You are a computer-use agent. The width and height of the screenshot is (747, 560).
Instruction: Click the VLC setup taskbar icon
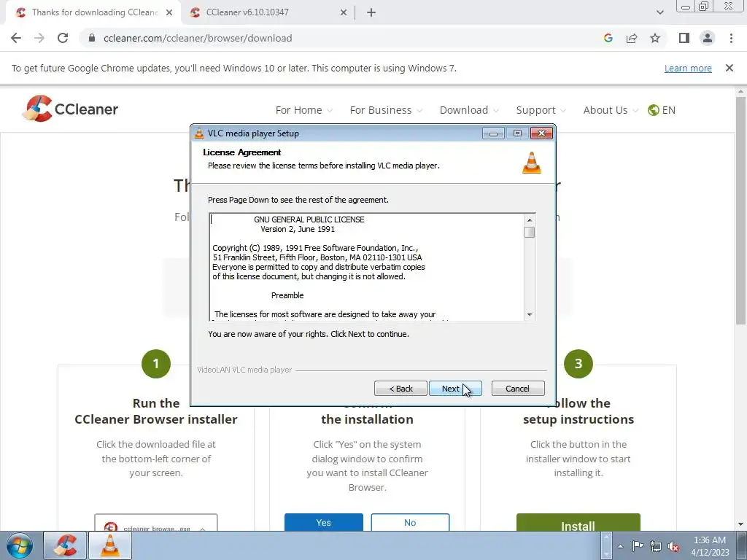pos(109,545)
